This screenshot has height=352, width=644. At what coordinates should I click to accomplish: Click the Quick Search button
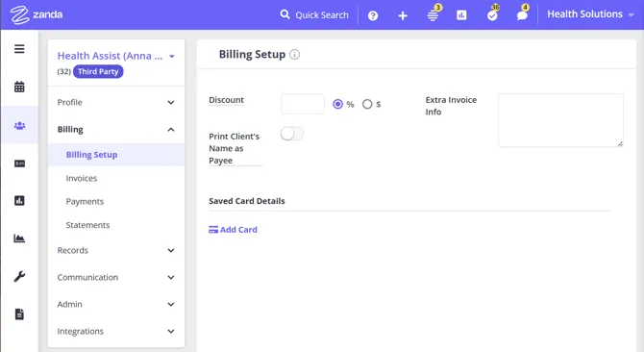[x=314, y=15]
